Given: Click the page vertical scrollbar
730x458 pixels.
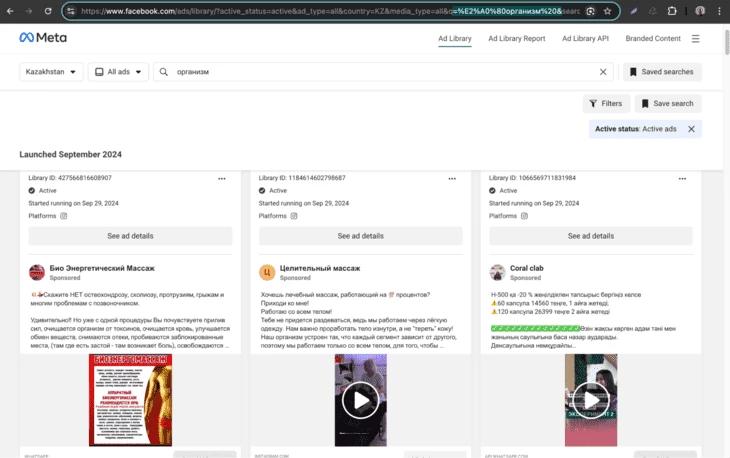Looking at the screenshot, I should tap(727, 42).
